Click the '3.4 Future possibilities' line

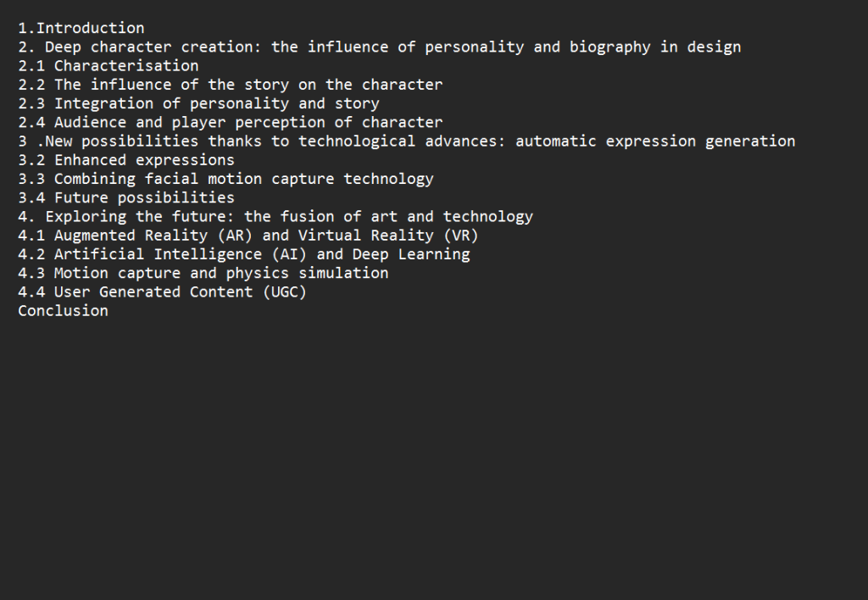[x=126, y=197]
